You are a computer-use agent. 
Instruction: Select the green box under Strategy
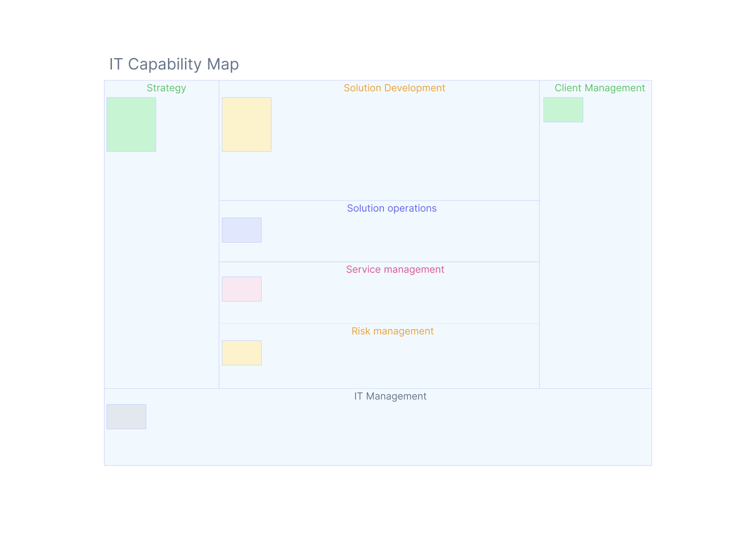tap(131, 124)
